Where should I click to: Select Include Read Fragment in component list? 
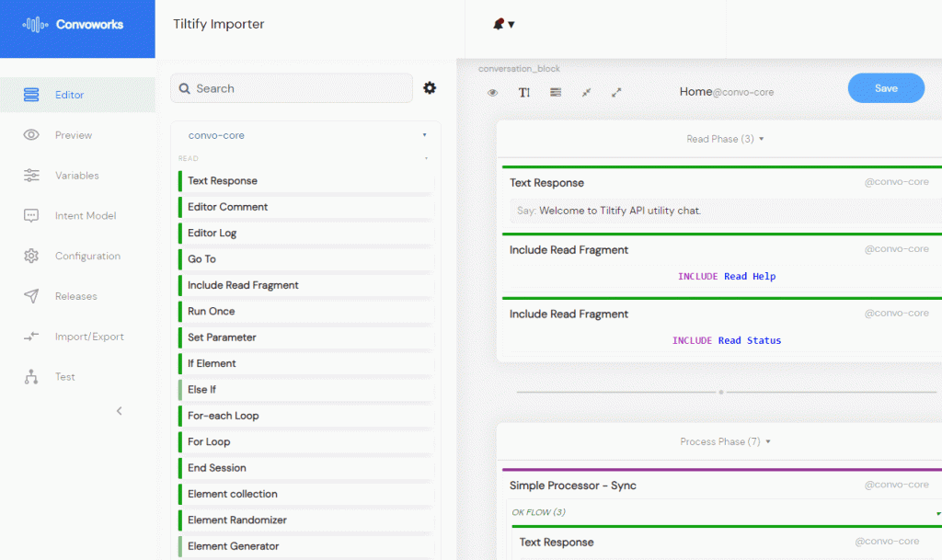306,285
